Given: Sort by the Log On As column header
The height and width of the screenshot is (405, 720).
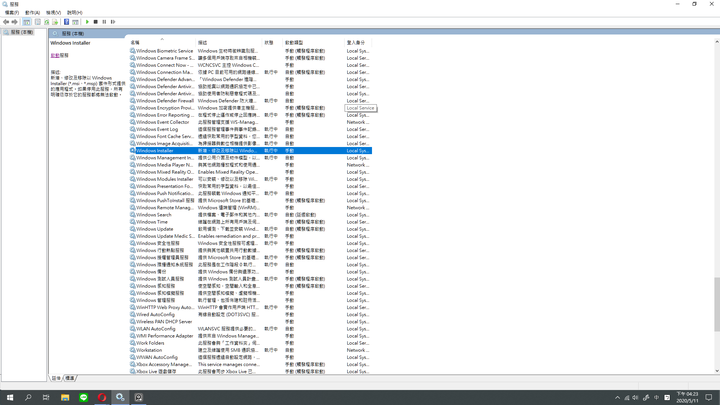Looking at the screenshot, I should pyautogui.click(x=358, y=42).
